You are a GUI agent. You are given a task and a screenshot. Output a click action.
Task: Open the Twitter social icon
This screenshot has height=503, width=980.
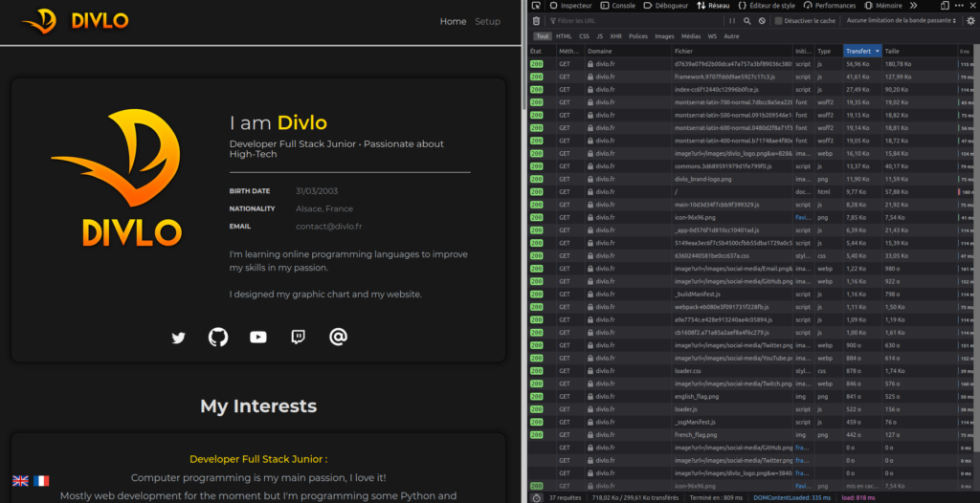pyautogui.click(x=179, y=338)
